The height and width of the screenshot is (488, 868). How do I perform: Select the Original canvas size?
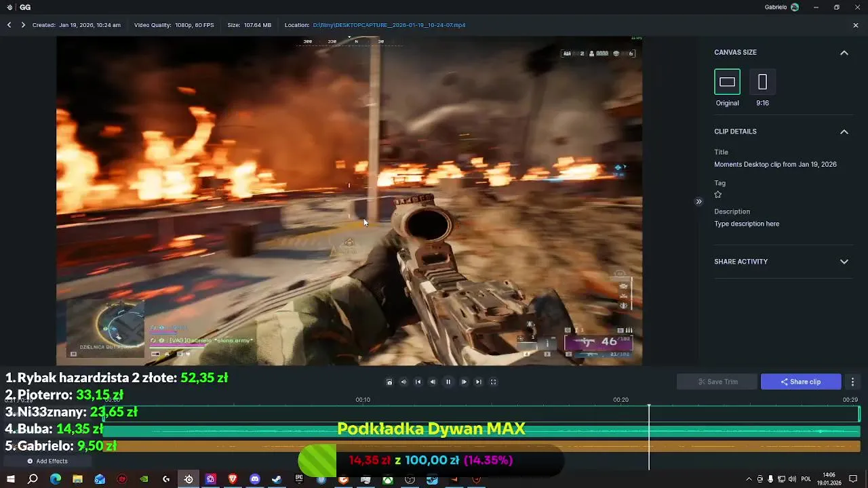727,82
